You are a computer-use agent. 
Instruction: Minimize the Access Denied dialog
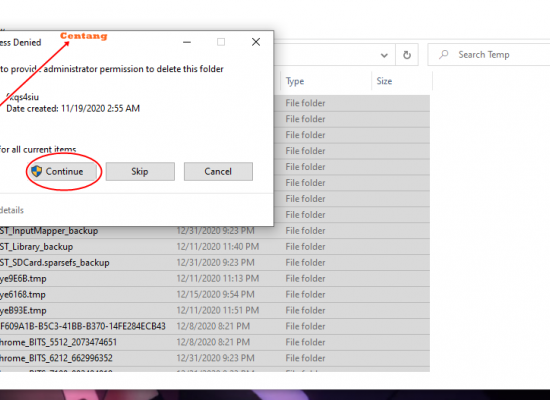(187, 42)
